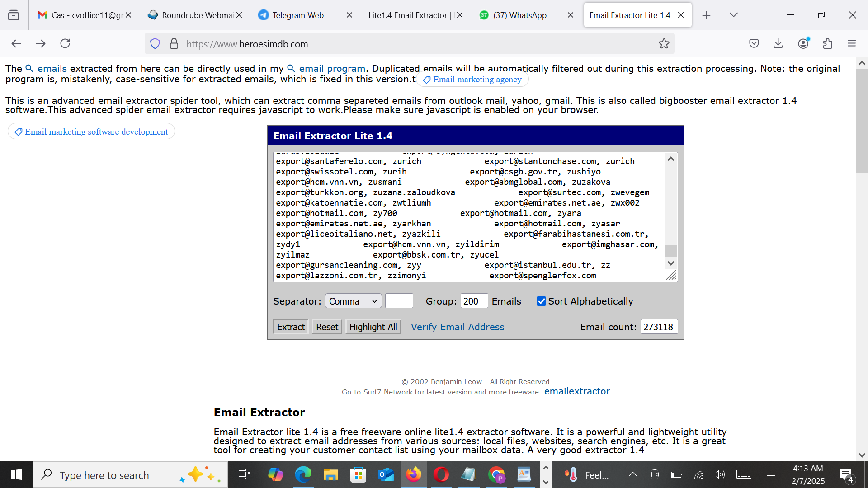
Task: Expand hidden icons in the system tray
Action: pos(632,474)
